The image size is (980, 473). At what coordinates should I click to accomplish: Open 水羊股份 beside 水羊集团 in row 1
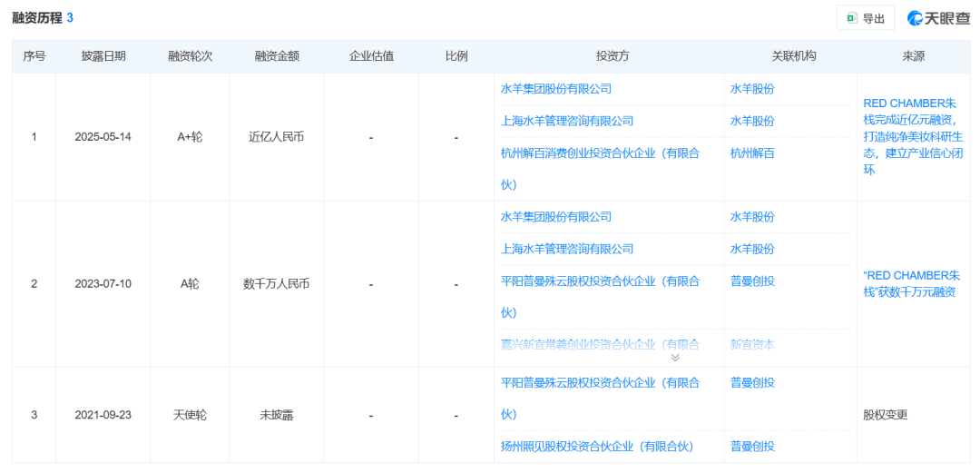[x=752, y=89]
